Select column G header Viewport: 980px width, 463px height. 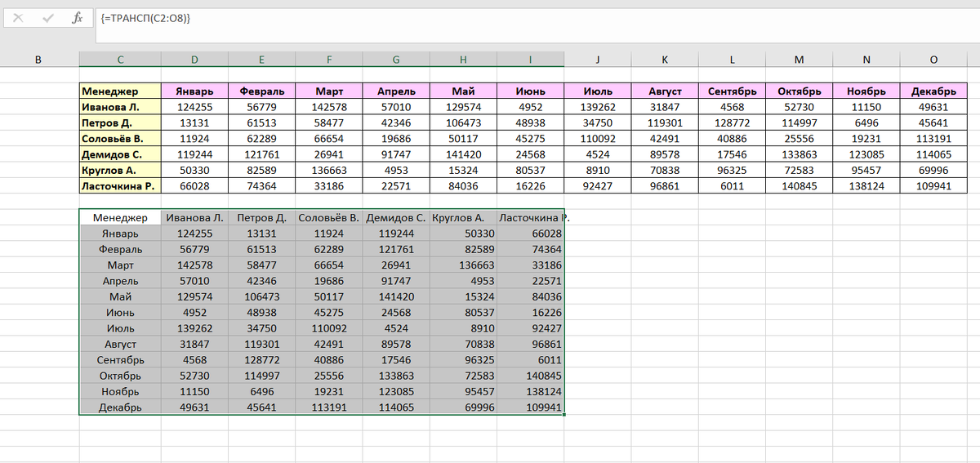point(396,59)
